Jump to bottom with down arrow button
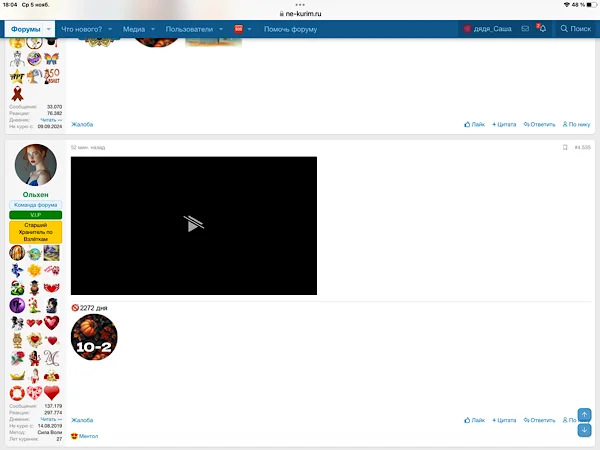 (x=585, y=430)
